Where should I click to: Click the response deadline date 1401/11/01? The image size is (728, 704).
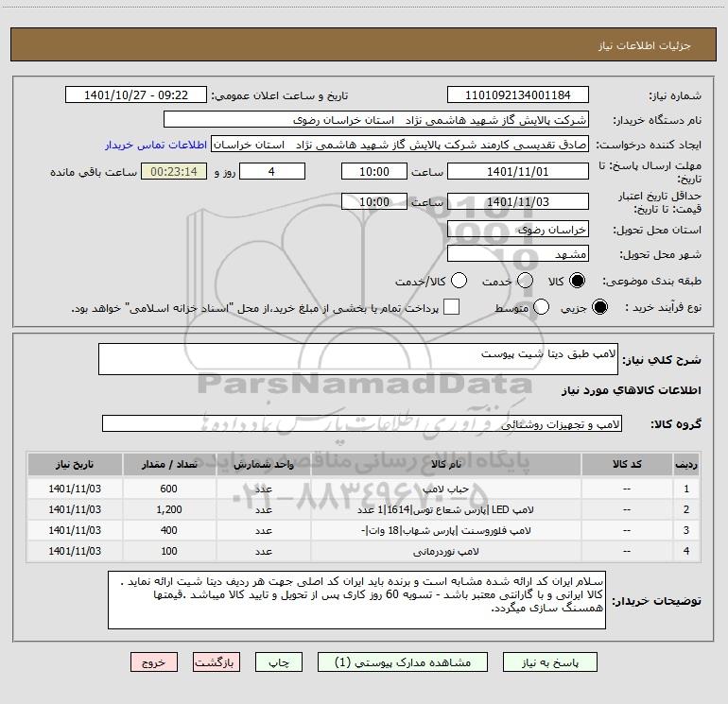[x=518, y=171]
